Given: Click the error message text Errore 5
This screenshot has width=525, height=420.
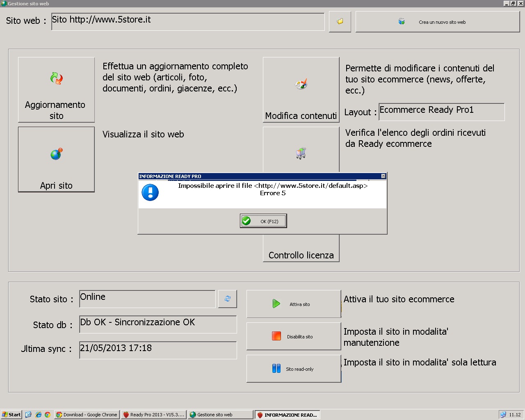Looking at the screenshot, I should (x=273, y=193).
